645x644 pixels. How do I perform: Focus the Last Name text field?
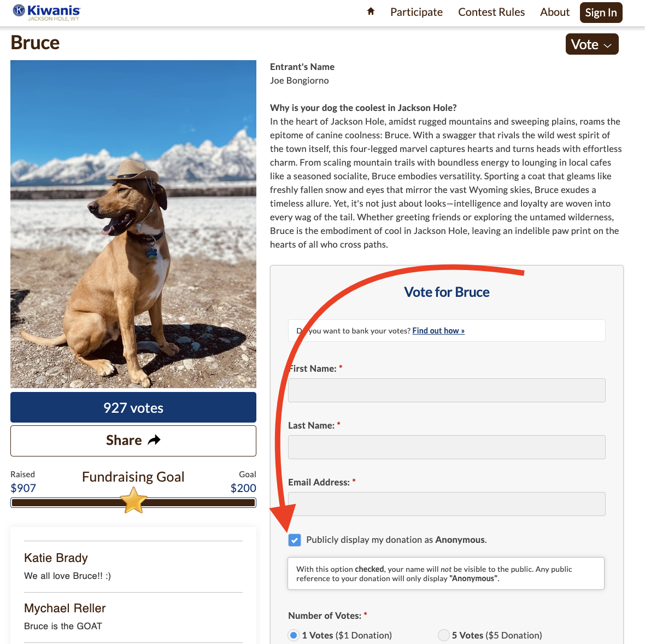[x=447, y=447]
